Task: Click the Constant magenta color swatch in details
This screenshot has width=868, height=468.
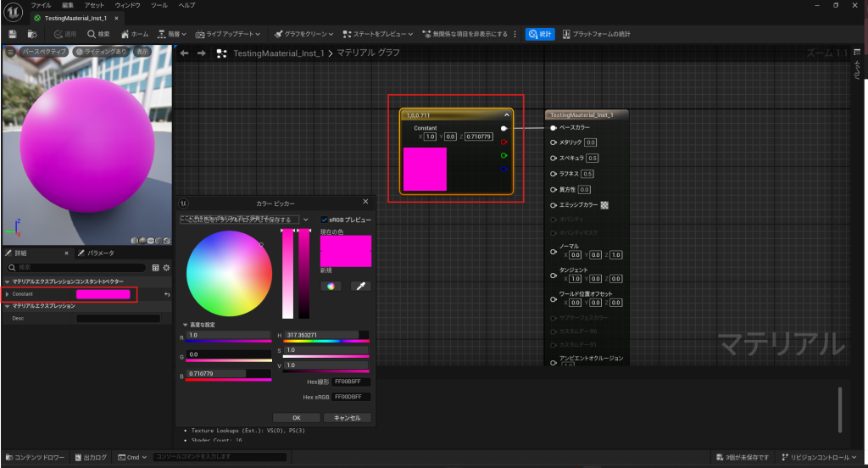Action: coord(103,294)
